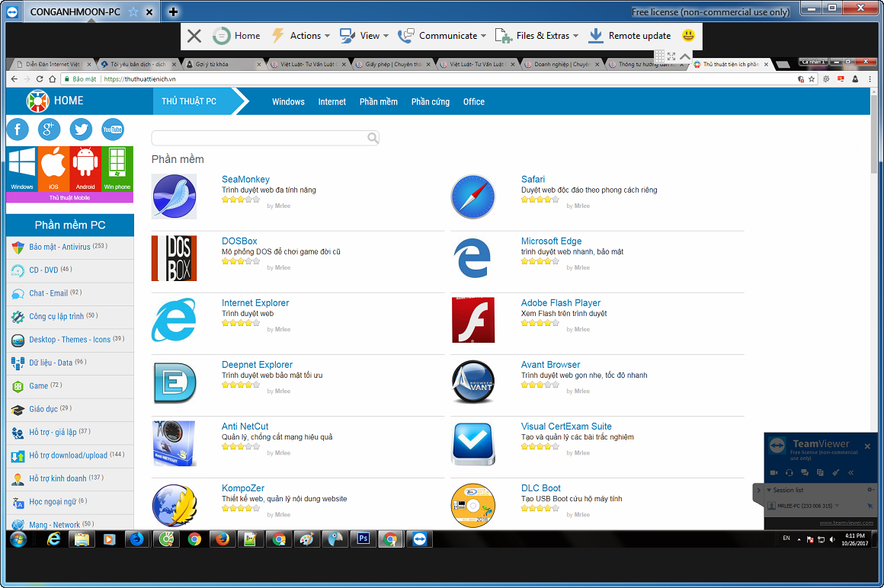
Task: Select the Windows platform tile
Action: [21, 169]
